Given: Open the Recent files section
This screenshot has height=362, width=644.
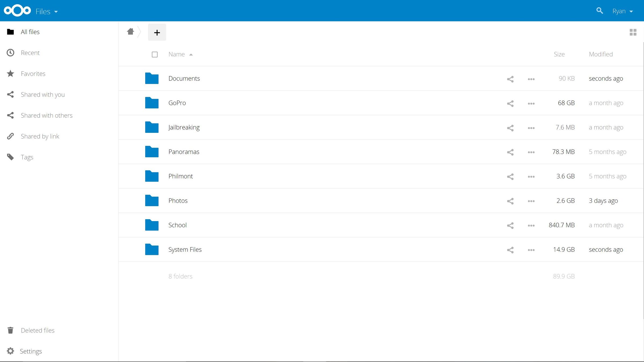Looking at the screenshot, I should [30, 53].
